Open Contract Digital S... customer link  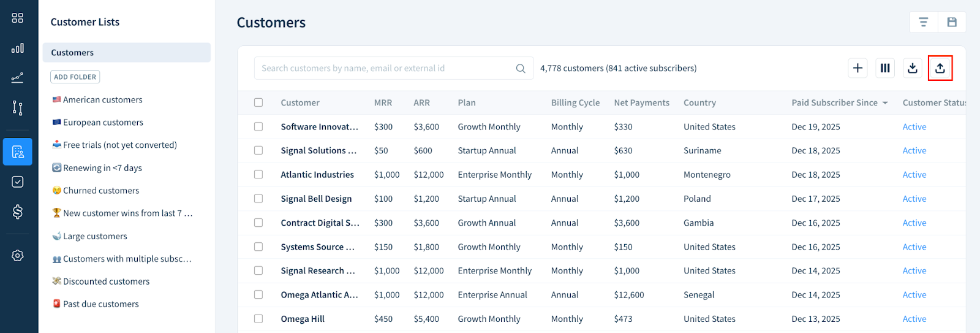point(320,223)
